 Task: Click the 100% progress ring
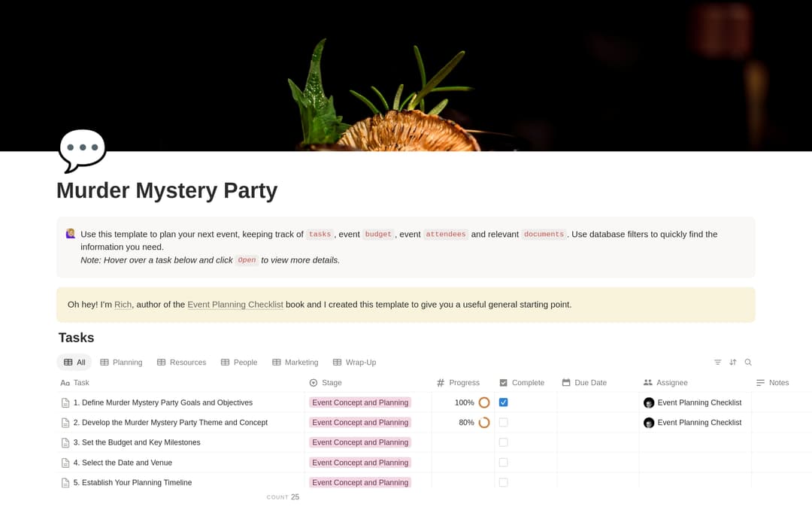(x=484, y=402)
